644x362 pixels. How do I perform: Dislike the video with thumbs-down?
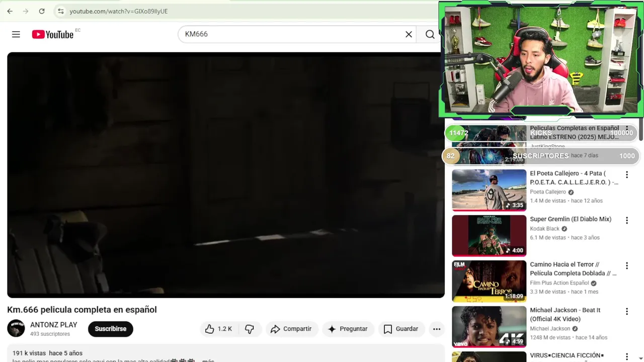(x=250, y=329)
